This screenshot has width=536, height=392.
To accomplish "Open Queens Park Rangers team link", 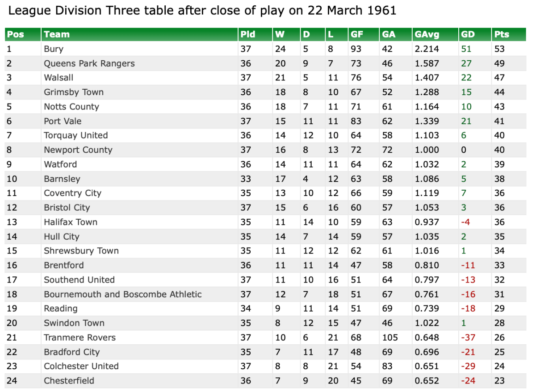I will point(89,63).
